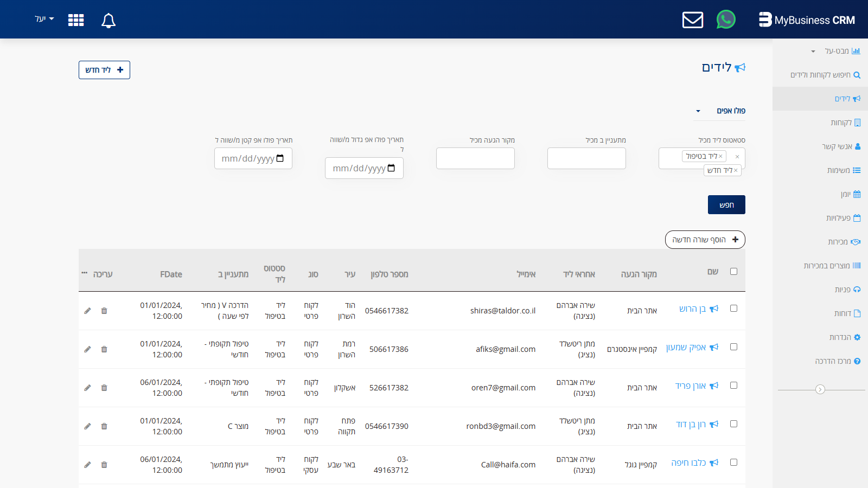Open the WhatsApp integration icon
The height and width of the screenshot is (488, 868).
[726, 20]
